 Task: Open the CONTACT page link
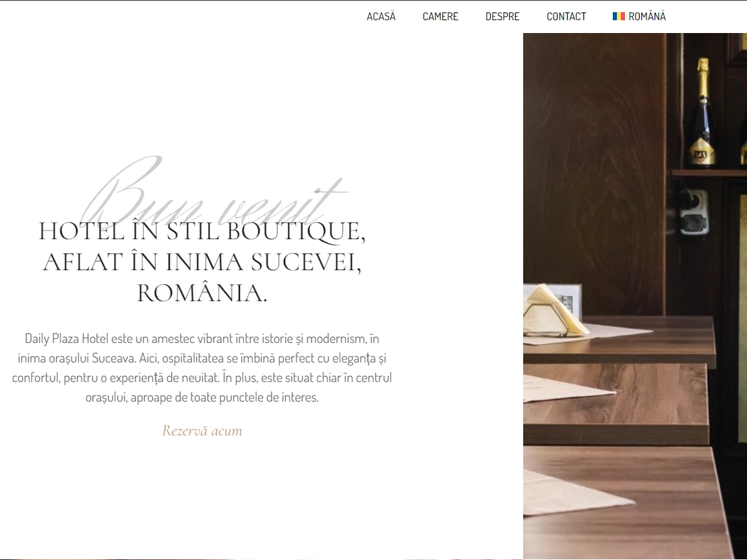point(566,16)
